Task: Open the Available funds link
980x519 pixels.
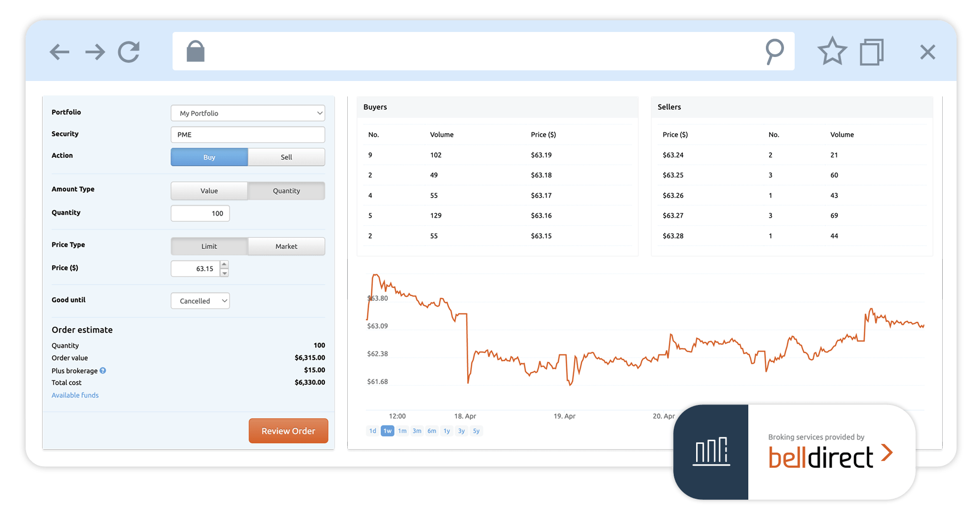Action: pos(75,395)
